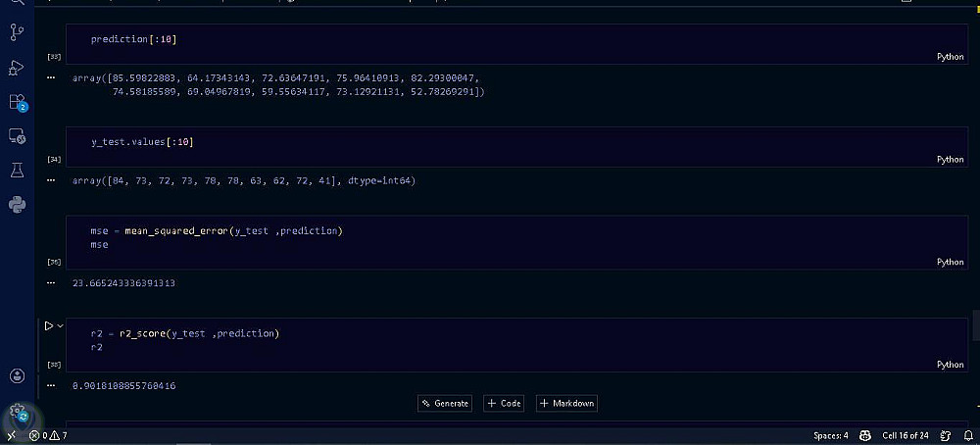Screen dimensions: 980x445
Task: Open the Copilot status icon
Action: point(865,435)
